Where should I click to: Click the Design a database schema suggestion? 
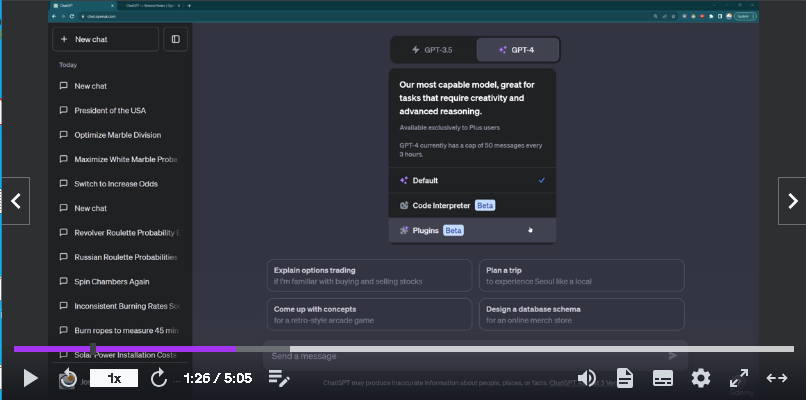[x=581, y=314]
